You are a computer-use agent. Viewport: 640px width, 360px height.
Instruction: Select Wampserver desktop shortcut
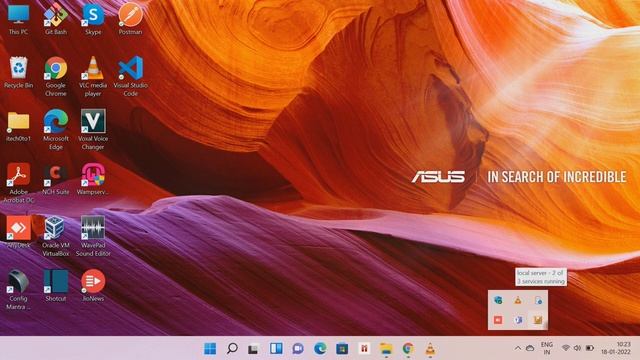(x=93, y=180)
